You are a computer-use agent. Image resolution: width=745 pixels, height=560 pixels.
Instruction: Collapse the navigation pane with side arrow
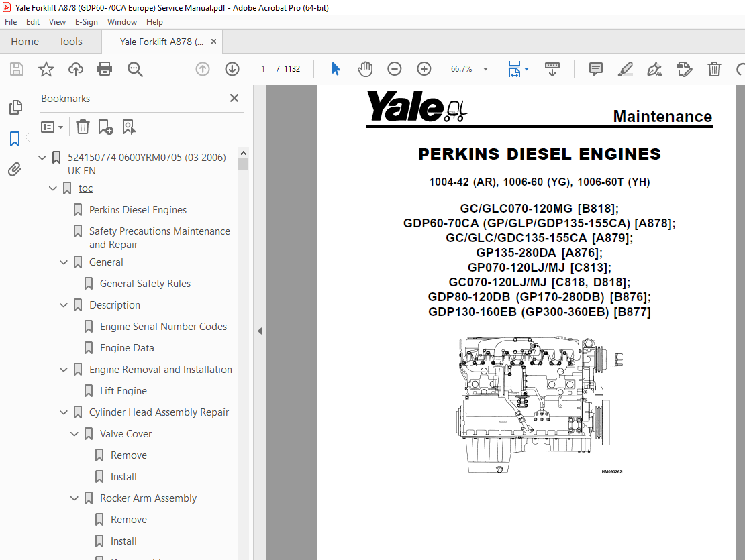point(260,331)
